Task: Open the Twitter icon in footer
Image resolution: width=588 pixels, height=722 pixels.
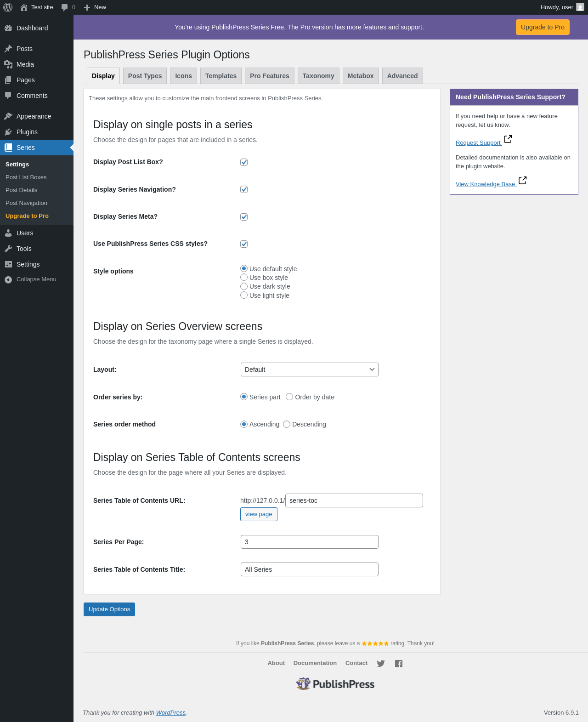Action: [x=381, y=664]
